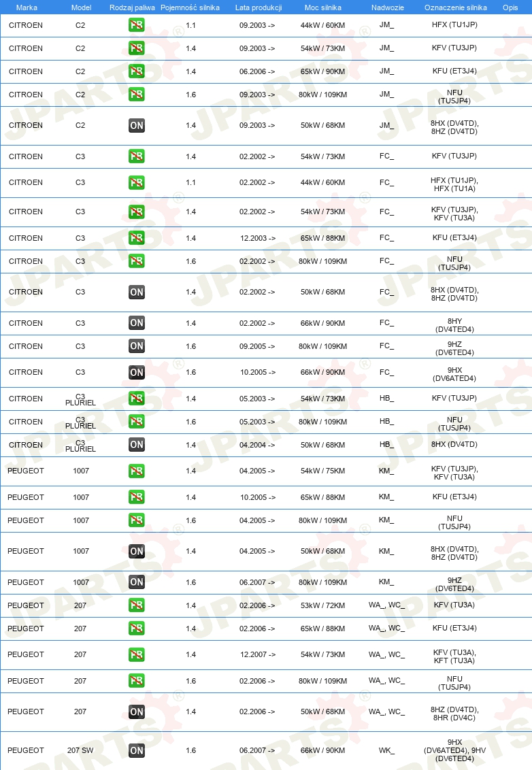Click the petrol icon in the C2 54kW / 73KM row

[137, 48]
